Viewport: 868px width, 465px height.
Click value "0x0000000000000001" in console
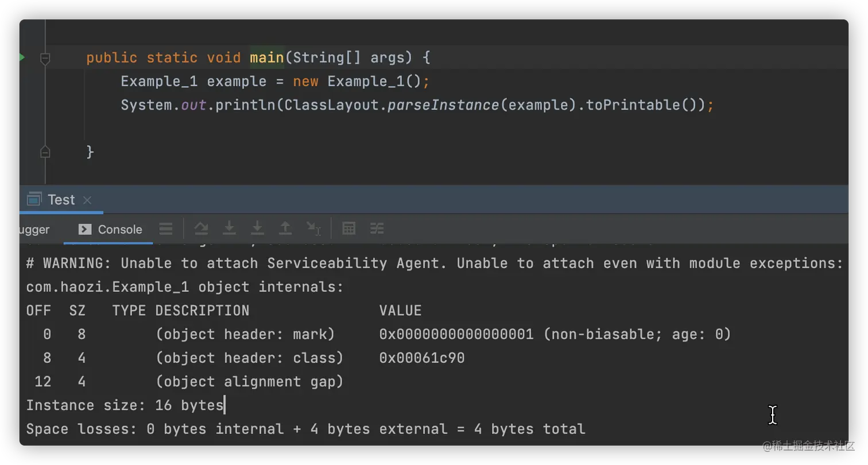456,334
